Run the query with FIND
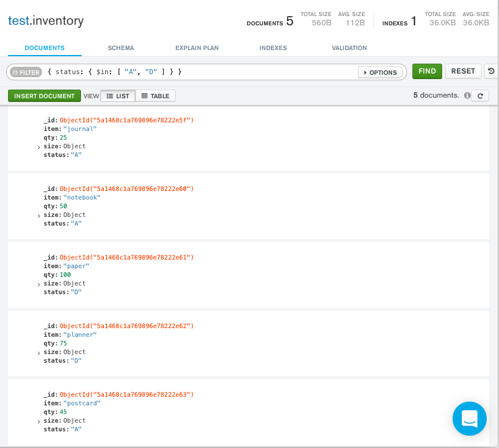The height and width of the screenshot is (448, 499). 427,71
